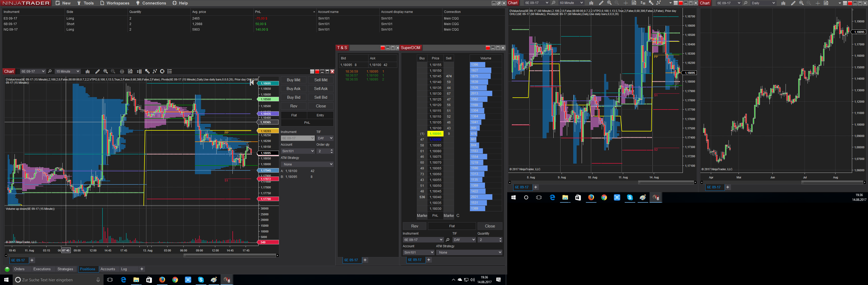
Task: Expand SuperDOM Instrument dropdown
Action: [423, 240]
